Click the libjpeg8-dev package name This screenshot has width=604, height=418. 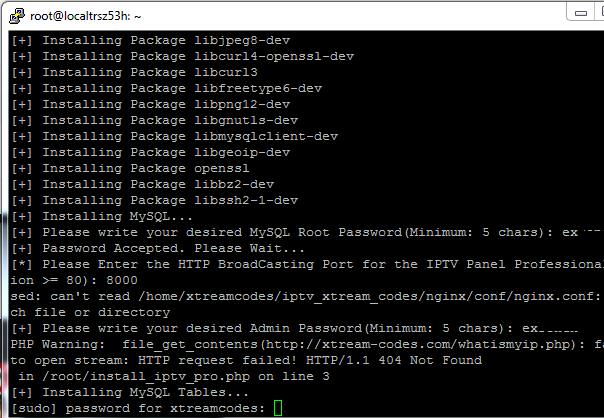242,40
